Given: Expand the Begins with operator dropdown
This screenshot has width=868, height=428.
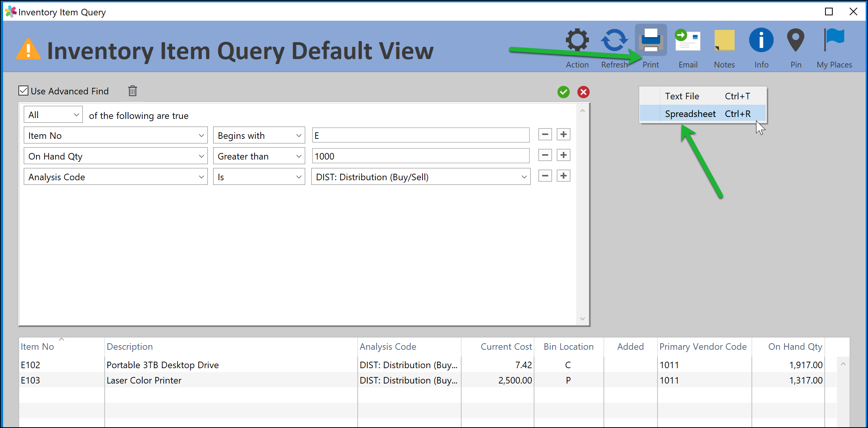Looking at the screenshot, I should click(x=259, y=135).
